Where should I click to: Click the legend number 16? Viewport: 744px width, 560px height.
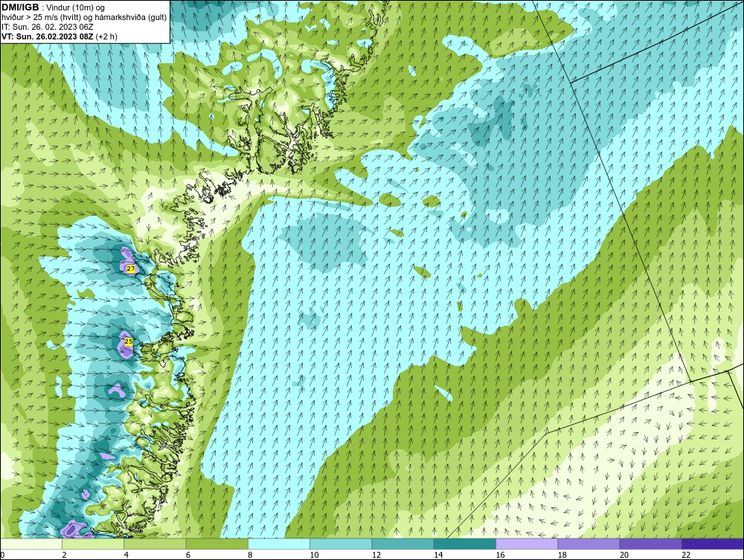coord(500,556)
